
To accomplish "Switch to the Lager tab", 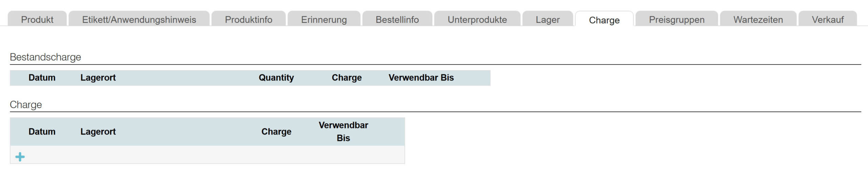I will tap(548, 20).
